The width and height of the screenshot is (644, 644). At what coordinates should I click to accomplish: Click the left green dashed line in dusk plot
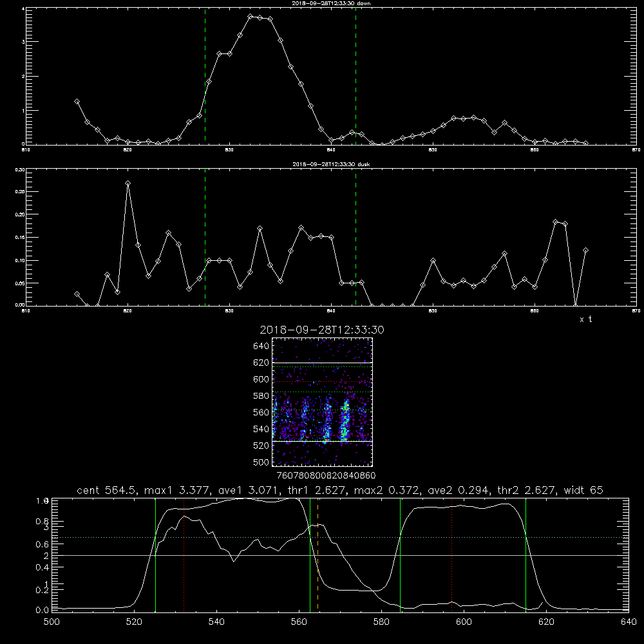pyautogui.click(x=205, y=237)
